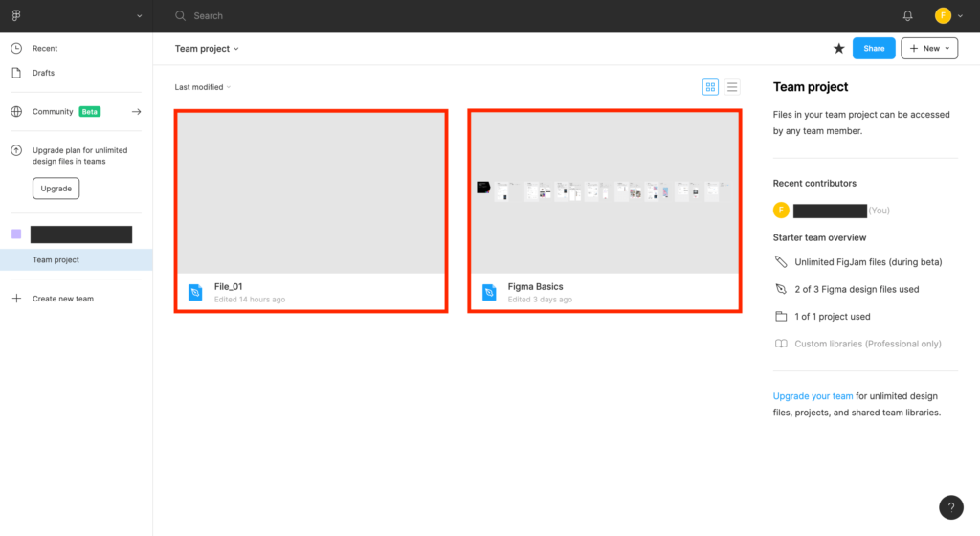Toggle the favorite star icon

(x=838, y=48)
